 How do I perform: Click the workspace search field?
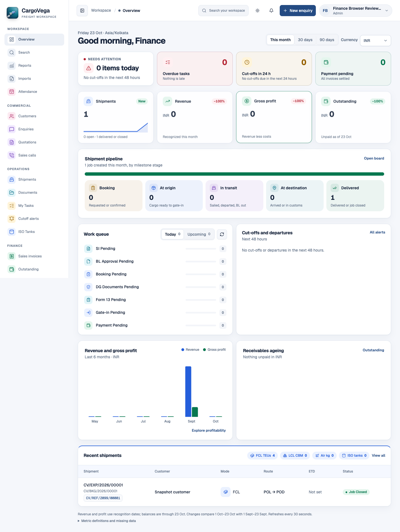(223, 11)
